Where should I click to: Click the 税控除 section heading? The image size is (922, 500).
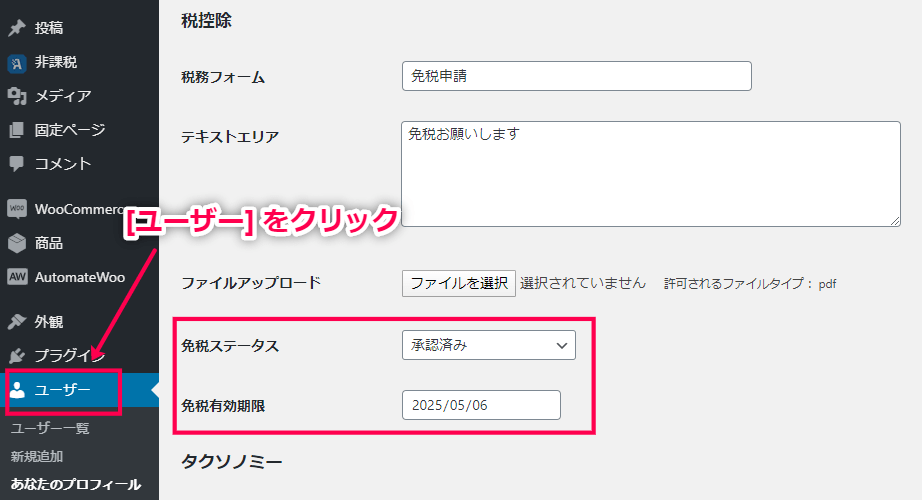[x=206, y=21]
